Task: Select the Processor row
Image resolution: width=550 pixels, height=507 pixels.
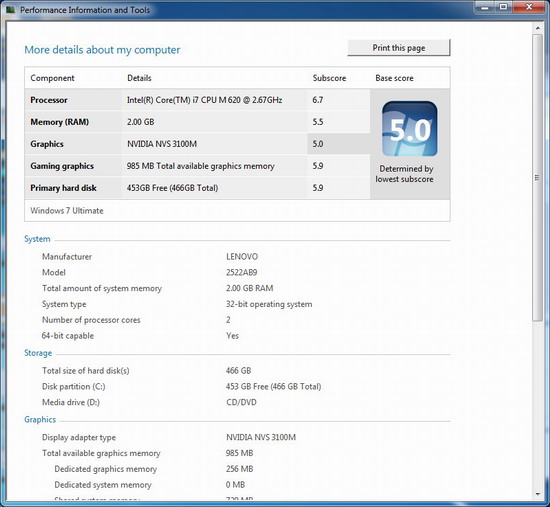Action: [x=197, y=100]
